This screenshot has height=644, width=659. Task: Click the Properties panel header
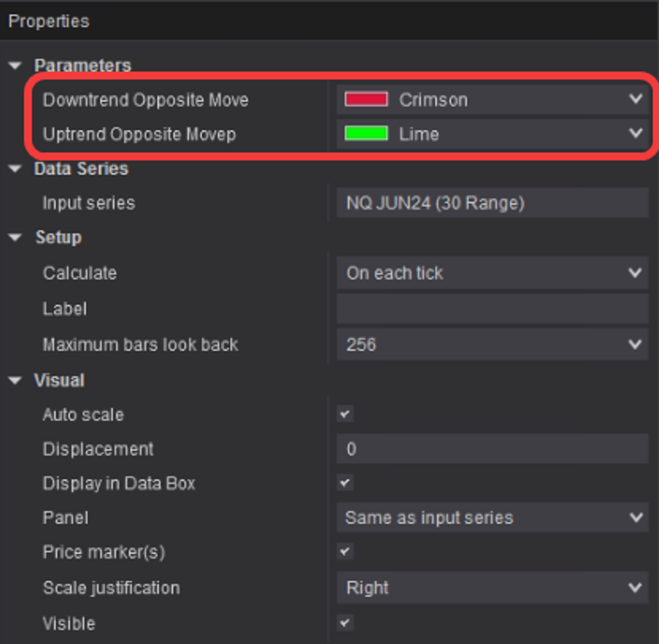click(49, 21)
